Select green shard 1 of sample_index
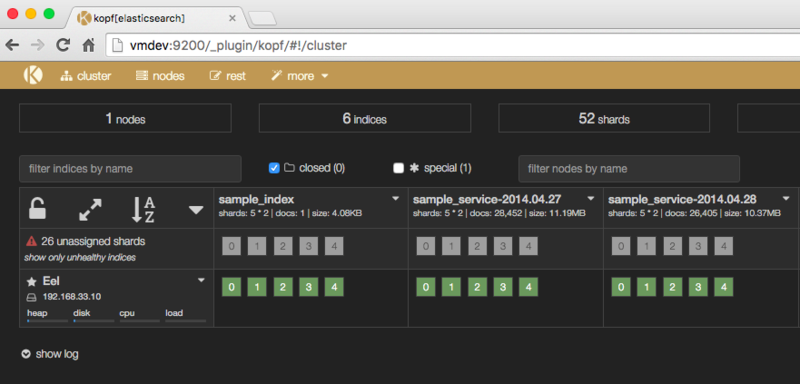The width and height of the screenshot is (800, 384). (257, 287)
